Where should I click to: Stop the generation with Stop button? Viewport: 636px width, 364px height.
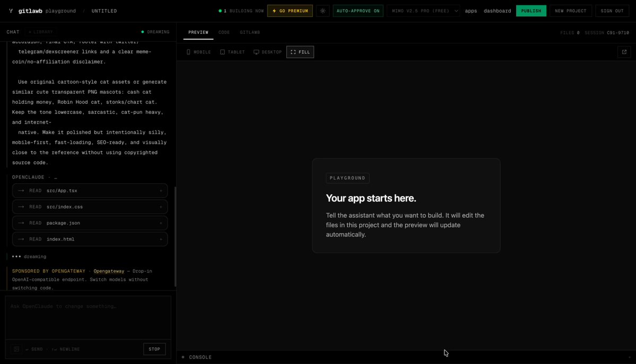pos(154,349)
